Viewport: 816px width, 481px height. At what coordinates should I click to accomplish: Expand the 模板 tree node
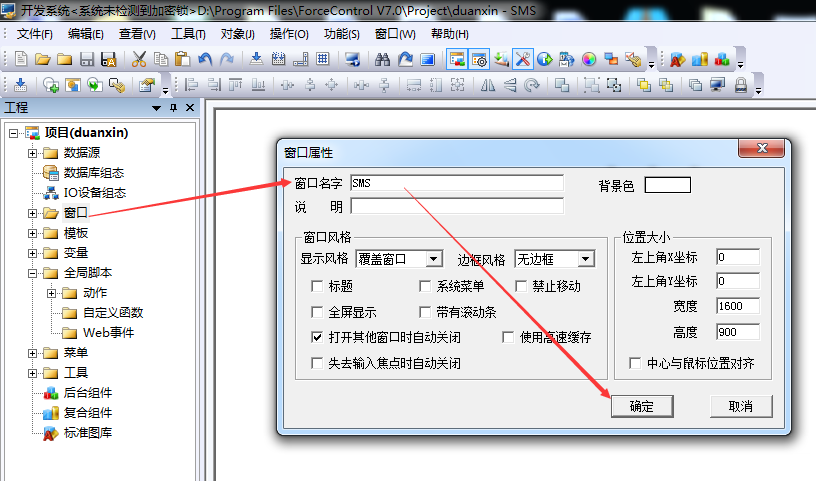pos(32,233)
